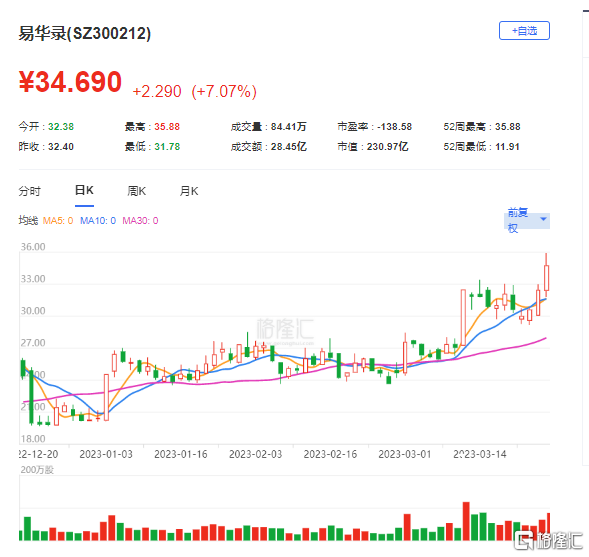Image resolution: width=589 pixels, height=557 pixels.
Task: Click the 2023-01-16 date axis label
Action: [181, 454]
